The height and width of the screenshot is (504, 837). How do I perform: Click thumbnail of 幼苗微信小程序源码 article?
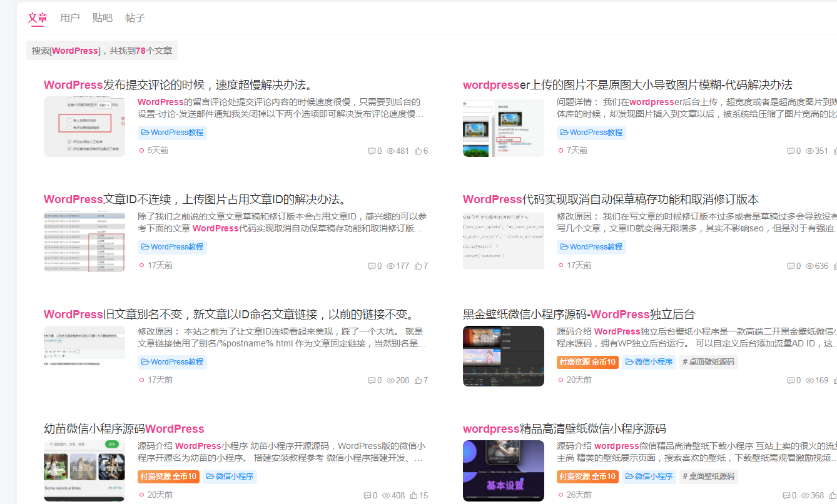coord(84,471)
